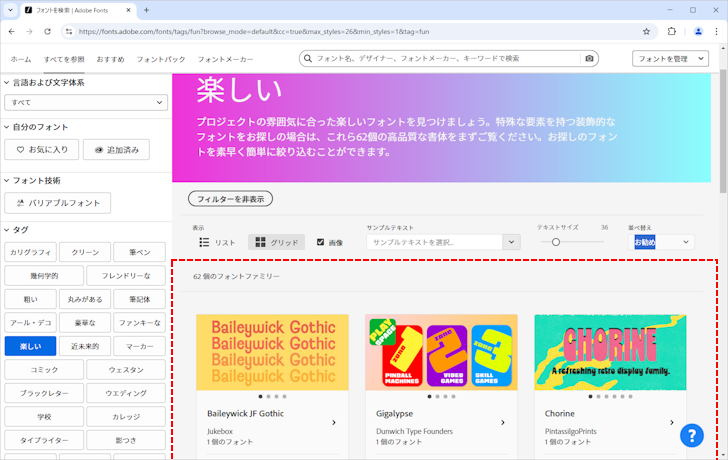
Task: Select the すべてを参照 menu
Action: [x=64, y=59]
